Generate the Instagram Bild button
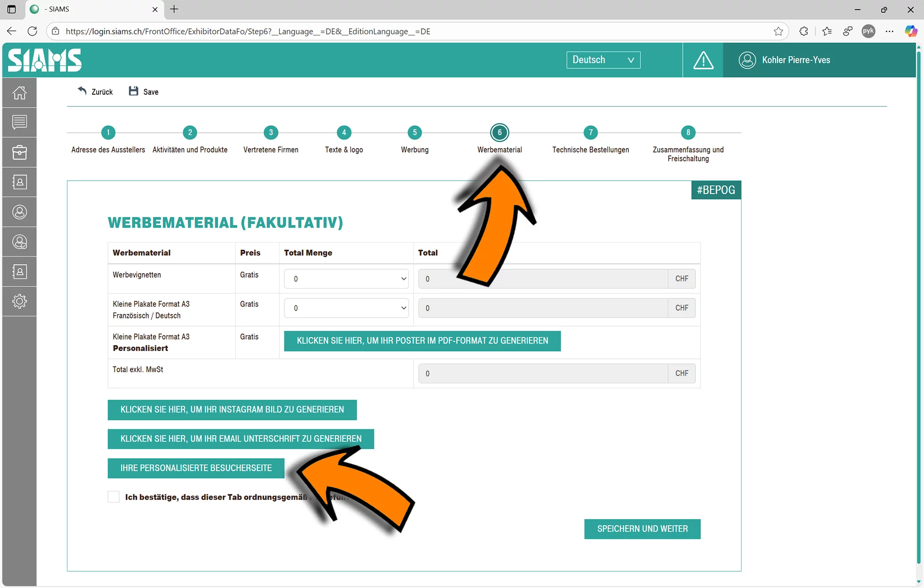The width and height of the screenshot is (924, 588). coord(232,410)
